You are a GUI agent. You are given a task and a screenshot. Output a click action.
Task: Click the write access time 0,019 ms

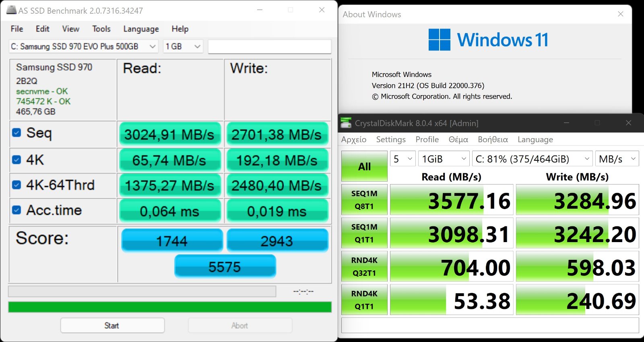pyautogui.click(x=277, y=211)
